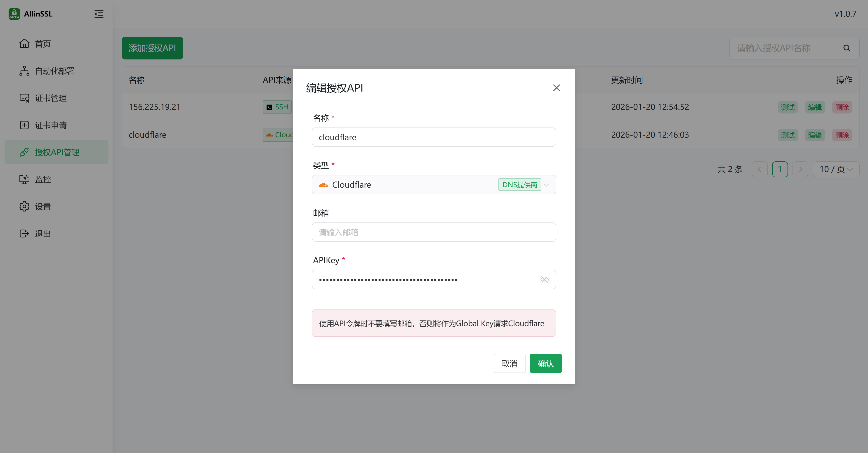Click the Cloudflare cloud icon in dropdown
This screenshot has width=868, height=453.
click(x=323, y=185)
